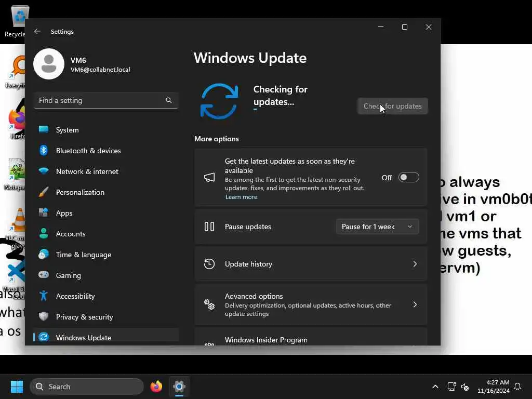Launch Firefox from the taskbar
The width and height of the screenshot is (532, 399).
coord(156,387)
